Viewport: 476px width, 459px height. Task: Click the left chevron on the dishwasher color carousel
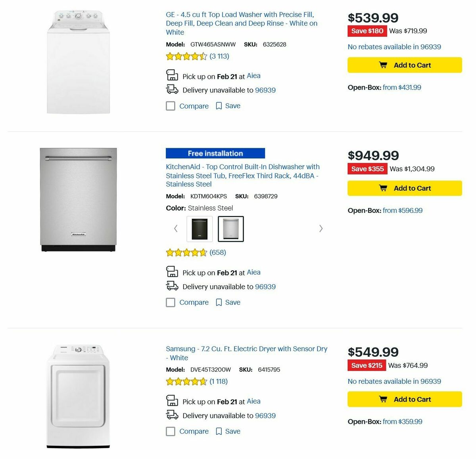(x=176, y=228)
